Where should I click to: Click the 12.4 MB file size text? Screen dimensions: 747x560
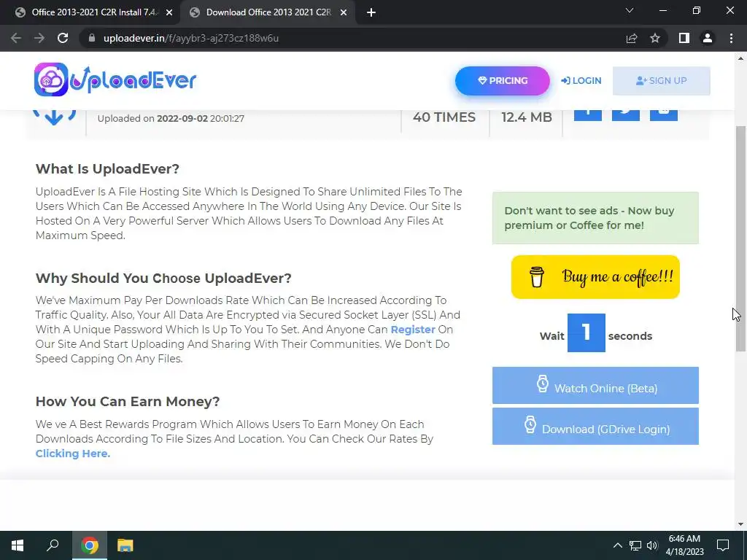click(527, 117)
